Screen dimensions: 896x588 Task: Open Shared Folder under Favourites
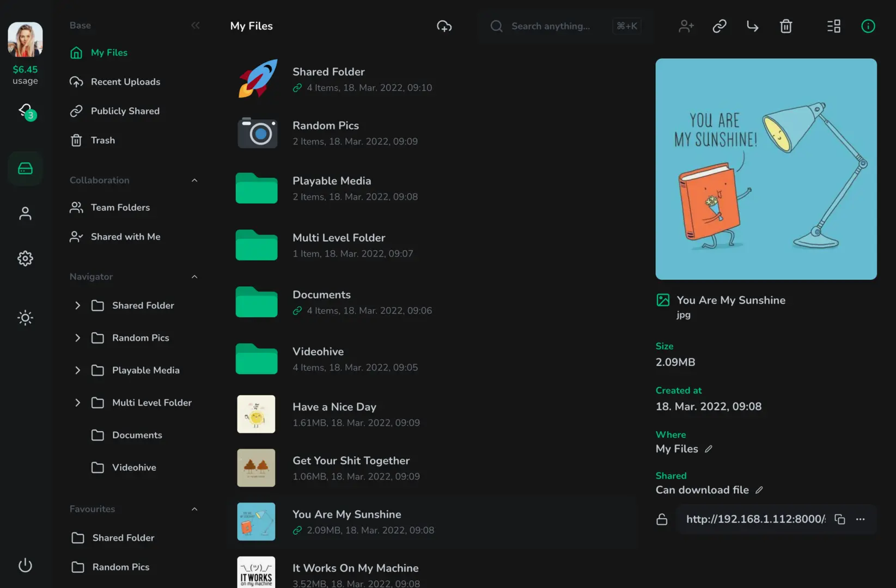113,538
